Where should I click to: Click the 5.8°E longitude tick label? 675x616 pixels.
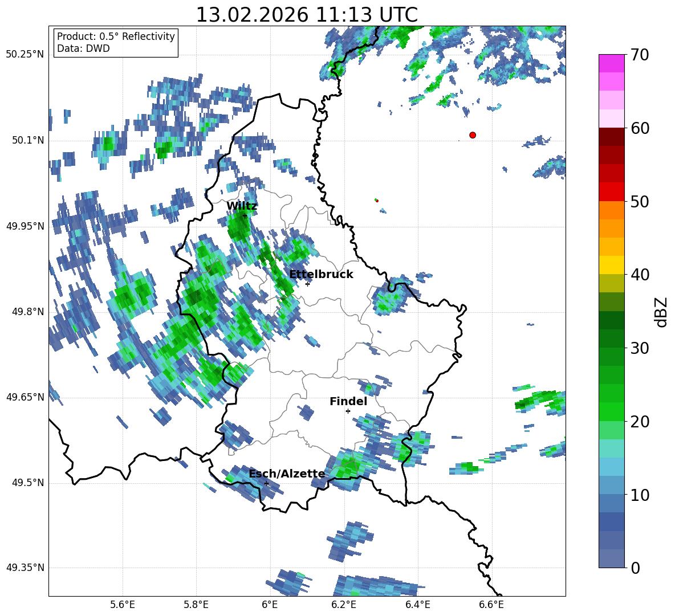196,605
